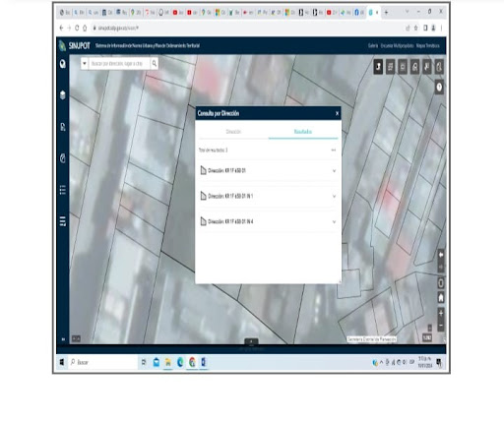Select the sixth map toolbar tool
Image resolution: width=504 pixels, height=422 pixels.
(439, 67)
